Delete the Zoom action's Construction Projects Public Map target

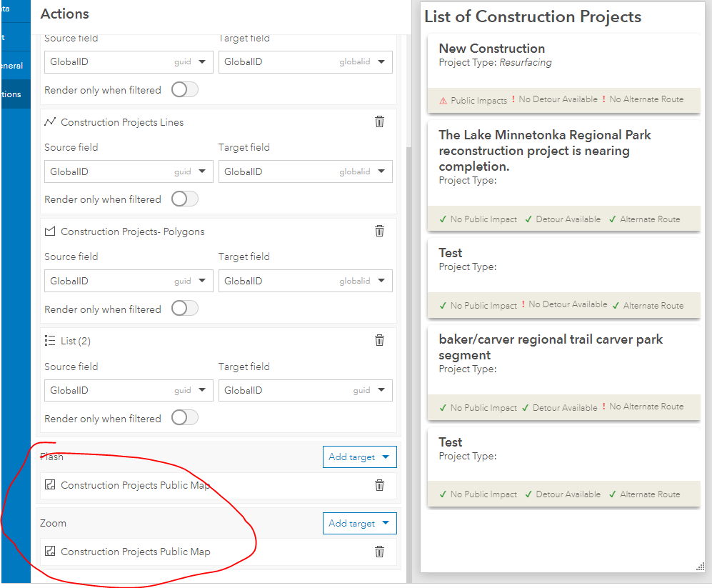point(379,552)
